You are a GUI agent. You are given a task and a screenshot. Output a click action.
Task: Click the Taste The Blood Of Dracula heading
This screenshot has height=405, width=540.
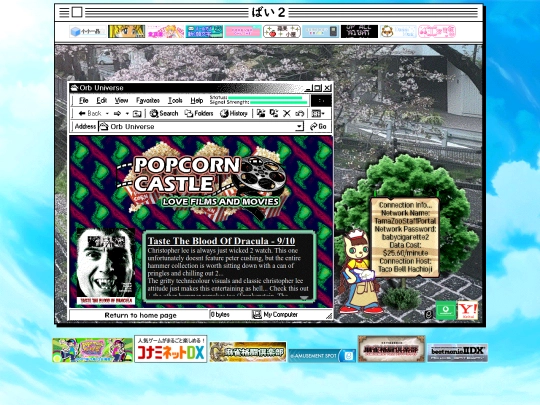point(221,241)
